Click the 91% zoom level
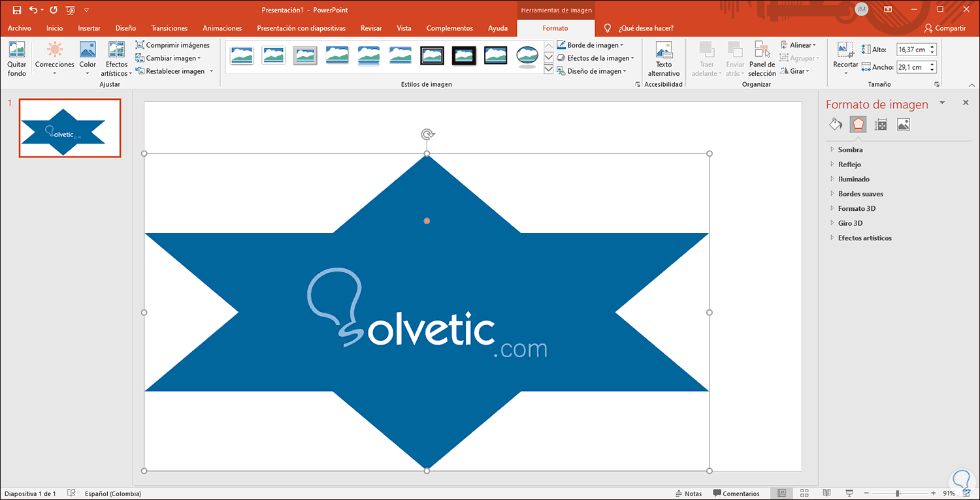This screenshot has width=980, height=500. [x=949, y=493]
